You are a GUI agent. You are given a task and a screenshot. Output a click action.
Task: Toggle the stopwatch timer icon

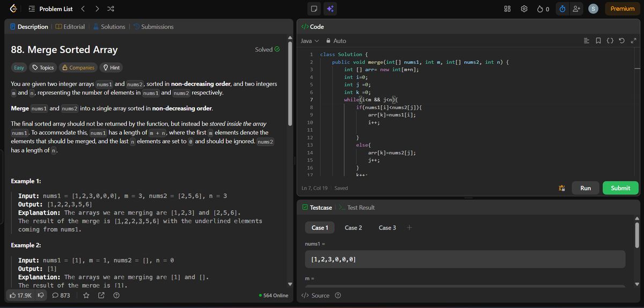click(562, 9)
